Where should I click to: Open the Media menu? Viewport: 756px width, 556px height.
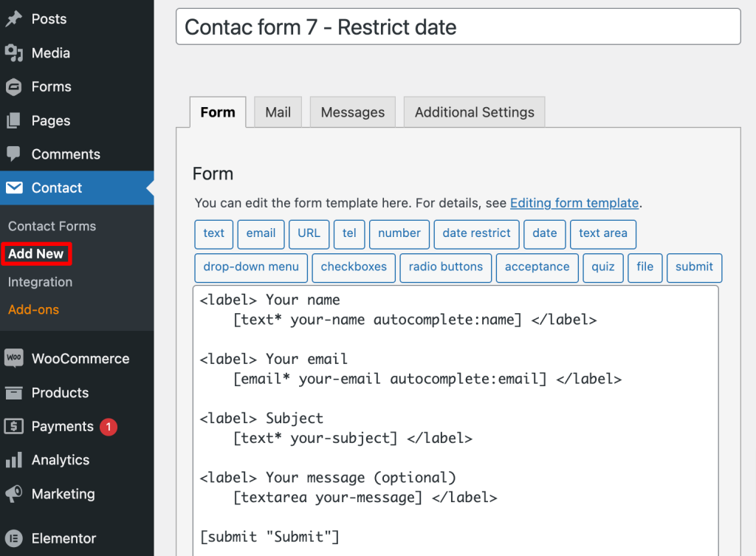point(77,53)
